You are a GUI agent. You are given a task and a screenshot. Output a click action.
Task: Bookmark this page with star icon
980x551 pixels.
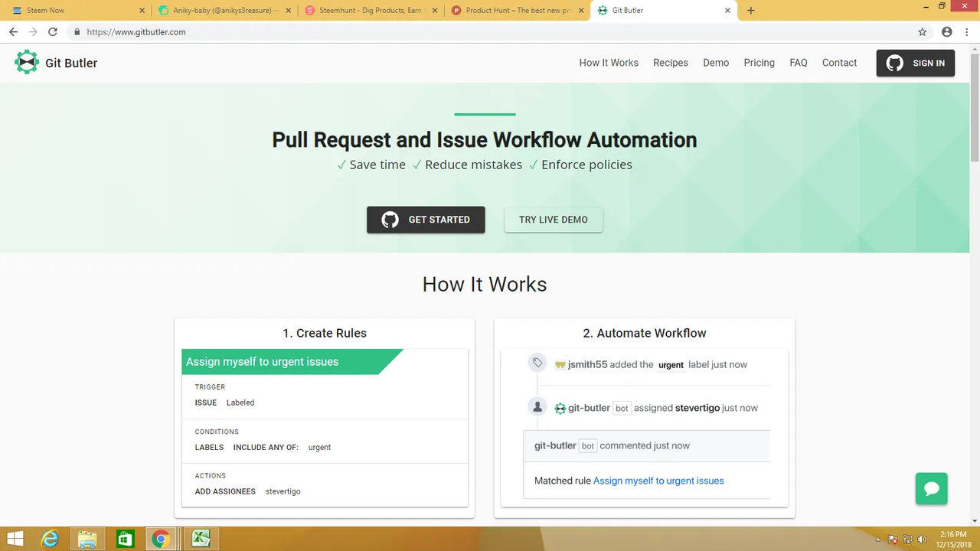923,32
